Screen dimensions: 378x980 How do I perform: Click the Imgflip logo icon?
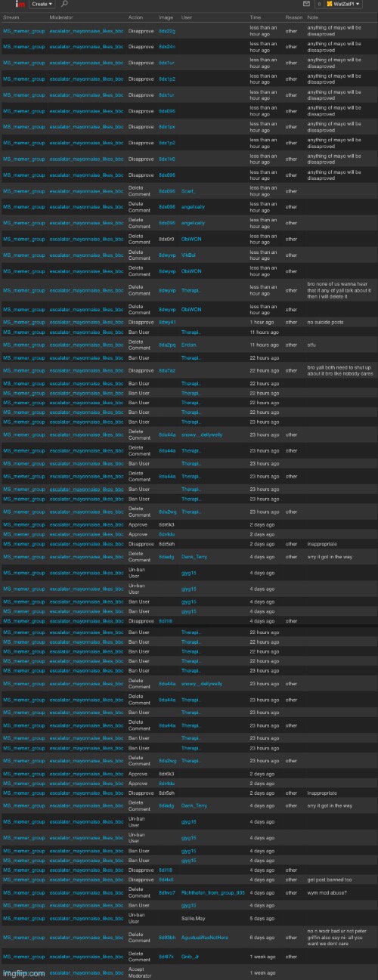click(x=20, y=4)
